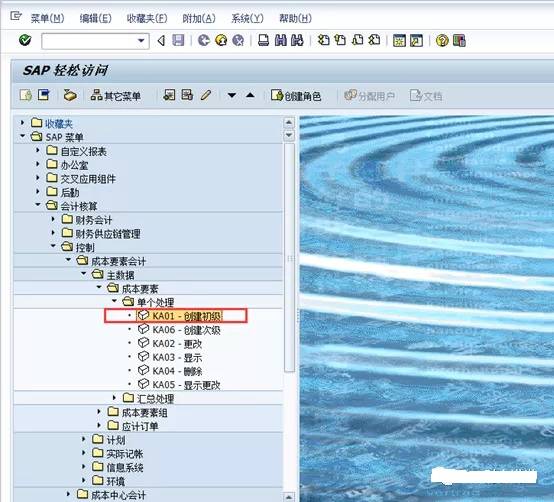Click the SAP Menu icon
554x502 pixels.
click(43, 95)
